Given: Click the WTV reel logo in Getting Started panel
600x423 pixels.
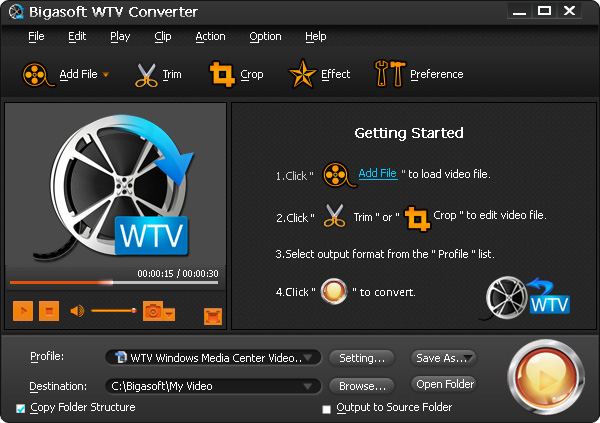Looking at the screenshot, I should (x=525, y=298).
